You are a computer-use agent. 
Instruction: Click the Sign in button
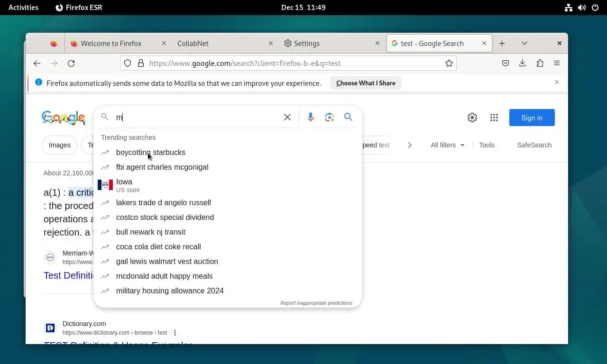pyautogui.click(x=532, y=118)
